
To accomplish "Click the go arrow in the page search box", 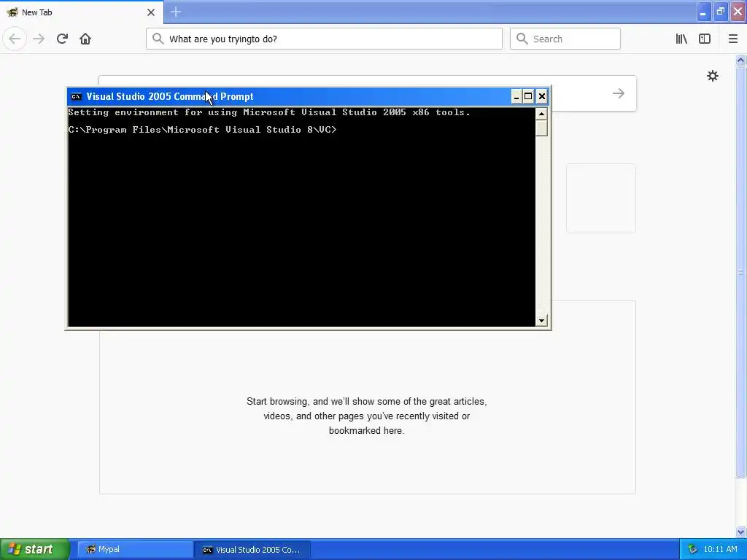I will click(619, 93).
